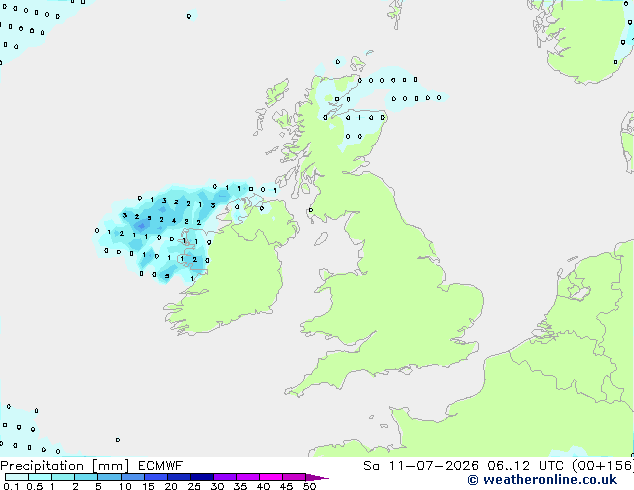
Task: Click the legend label '30'
Action: (217, 486)
